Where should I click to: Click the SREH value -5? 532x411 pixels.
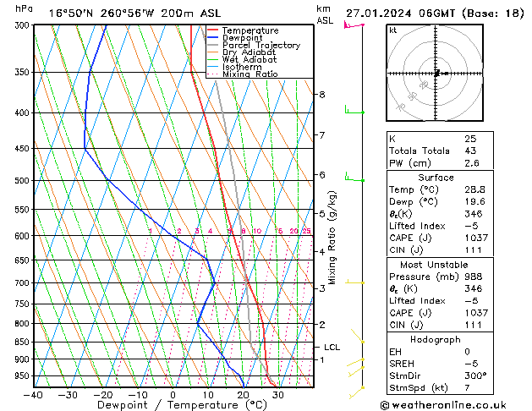pyautogui.click(x=471, y=364)
